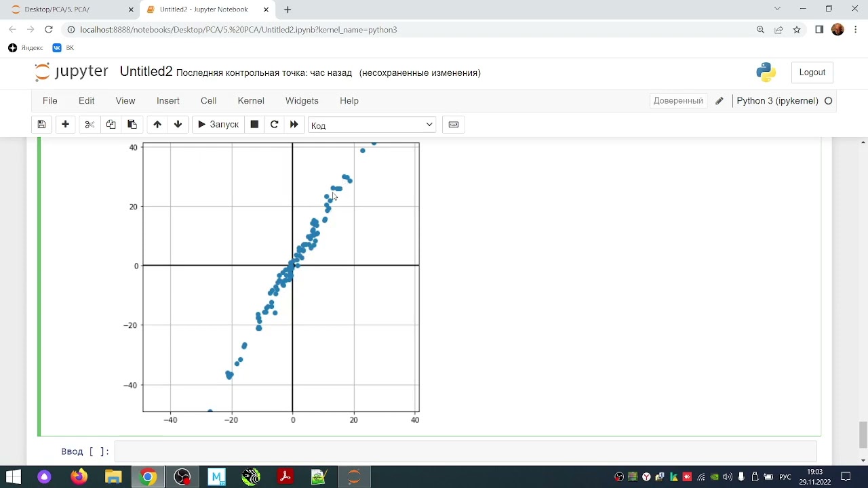Viewport: 868px width, 488px height.
Task: Reload the page with refresh icon
Action: pyautogui.click(x=49, y=30)
